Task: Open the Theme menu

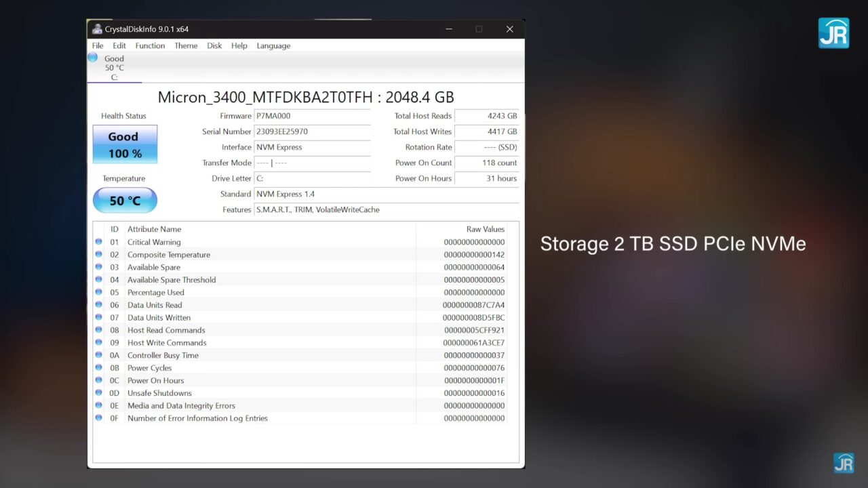Action: pyautogui.click(x=186, y=46)
